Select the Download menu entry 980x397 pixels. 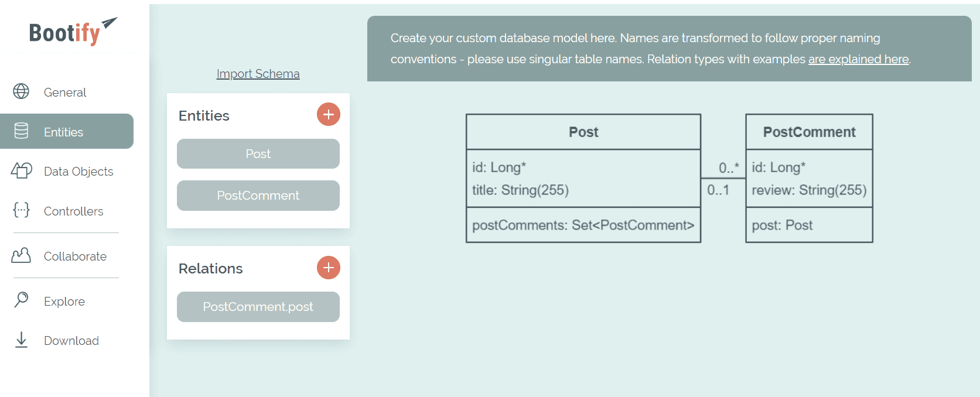pyautogui.click(x=71, y=341)
